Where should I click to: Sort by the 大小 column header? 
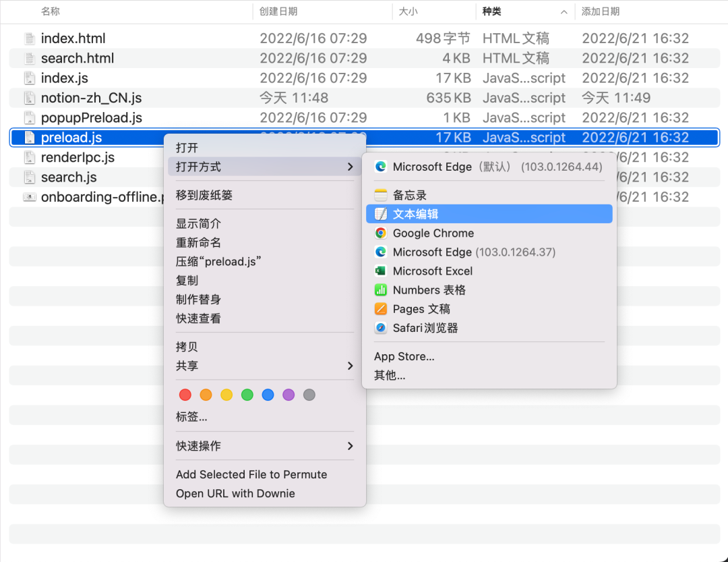point(408,11)
